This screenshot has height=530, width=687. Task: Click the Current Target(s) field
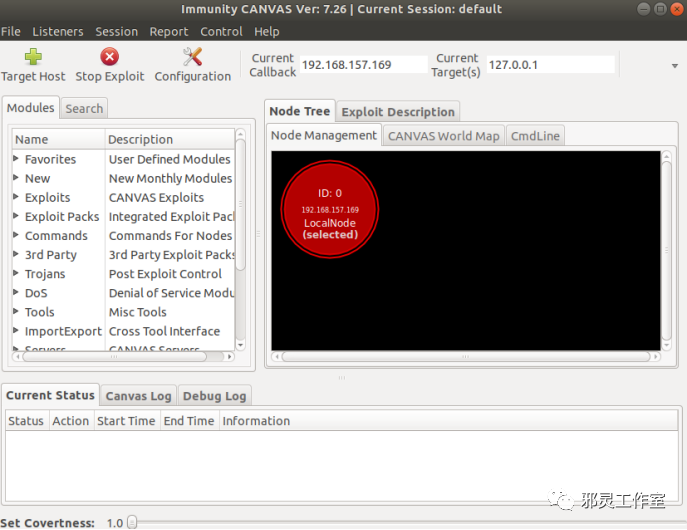(x=551, y=65)
